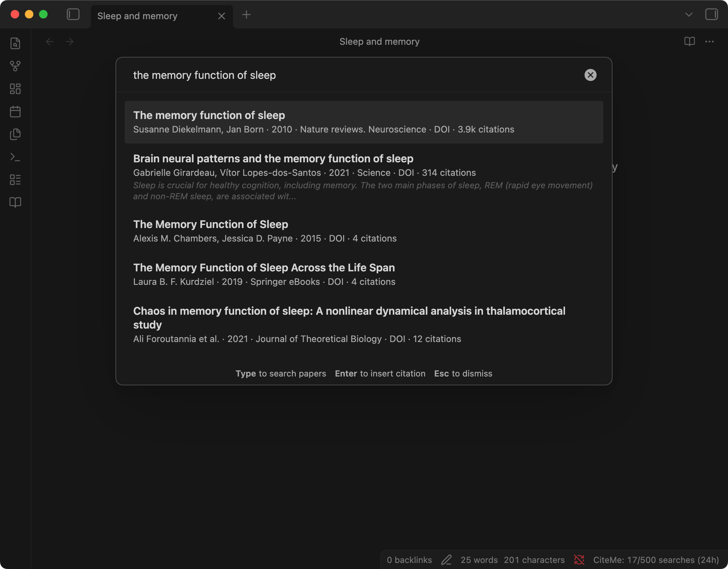Open the command palette terminal icon

click(x=15, y=157)
